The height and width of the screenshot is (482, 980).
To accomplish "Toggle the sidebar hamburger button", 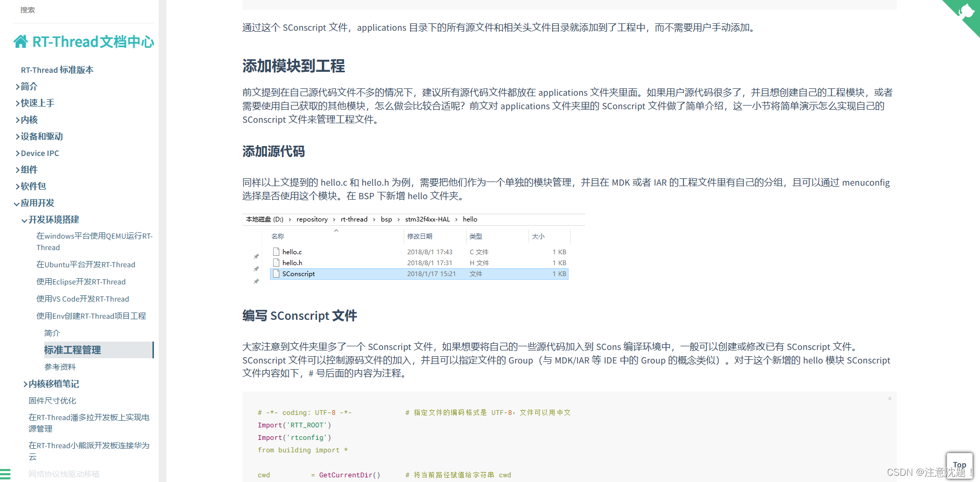I will click(x=5, y=474).
